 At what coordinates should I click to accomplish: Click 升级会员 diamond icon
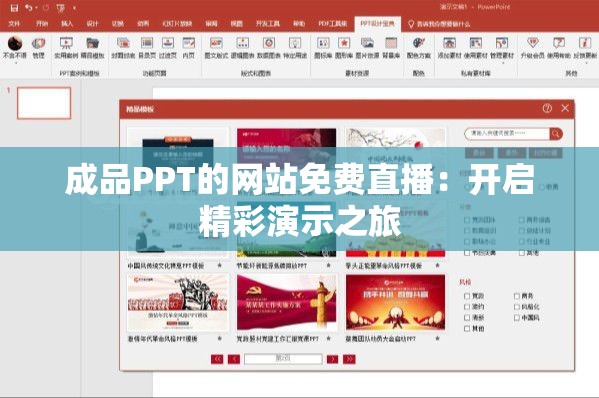tap(533, 48)
